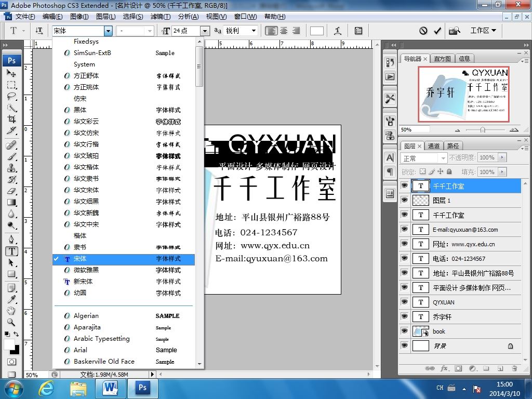This screenshot has width=532, height=399.
Task: Select the Rectangular Marquee tool
Action: [11, 85]
